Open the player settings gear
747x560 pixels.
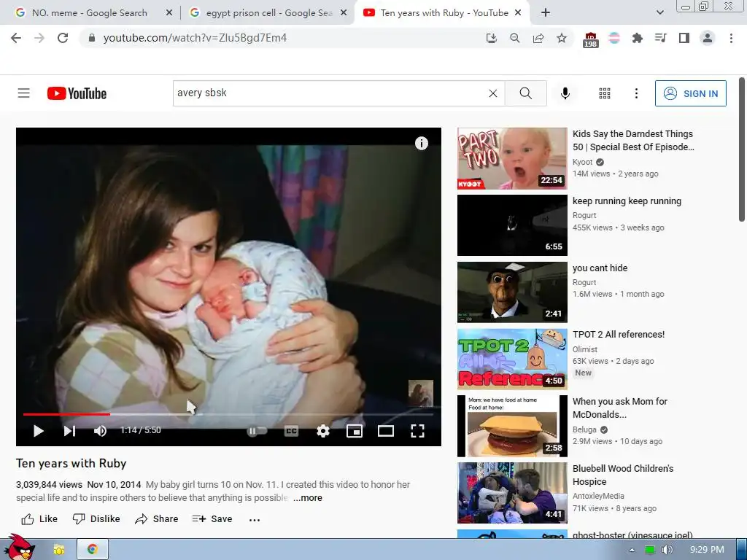[x=323, y=431]
